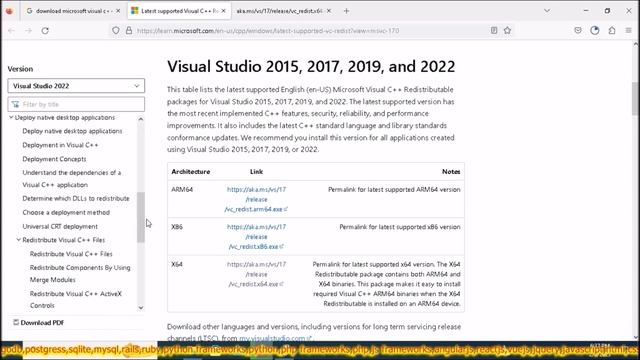This screenshot has height=360, width=640.
Task: Open Redistribute Visual C++ ActiveX Controls
Action: tap(76, 299)
